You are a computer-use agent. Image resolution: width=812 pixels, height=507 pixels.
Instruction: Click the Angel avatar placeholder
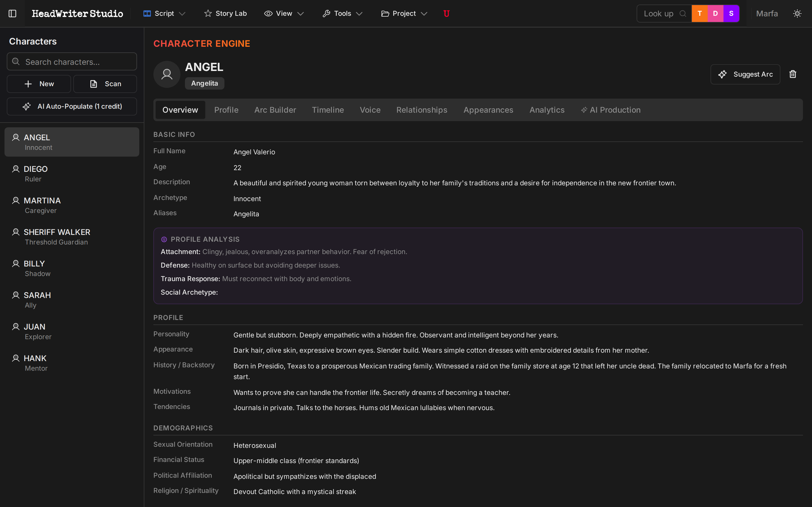[x=167, y=74]
